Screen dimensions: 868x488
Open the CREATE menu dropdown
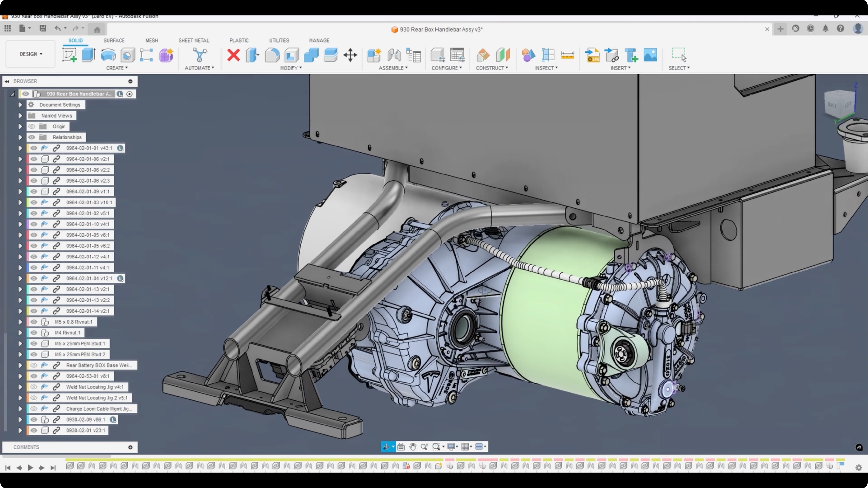coord(117,68)
